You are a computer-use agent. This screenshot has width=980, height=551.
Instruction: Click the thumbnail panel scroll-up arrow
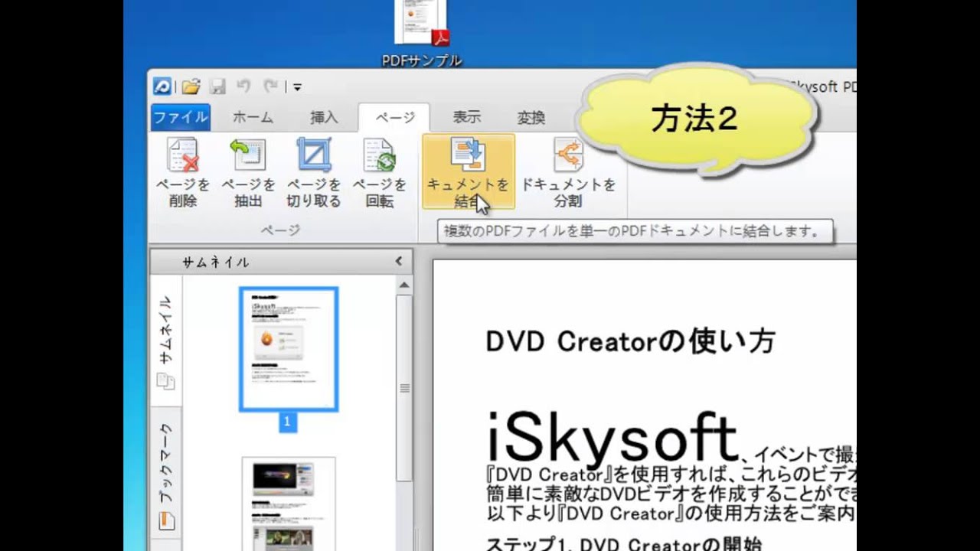pyautogui.click(x=404, y=285)
